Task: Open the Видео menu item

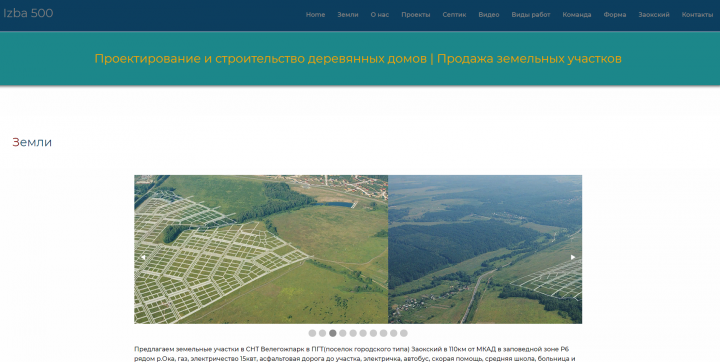Action: pos(489,15)
